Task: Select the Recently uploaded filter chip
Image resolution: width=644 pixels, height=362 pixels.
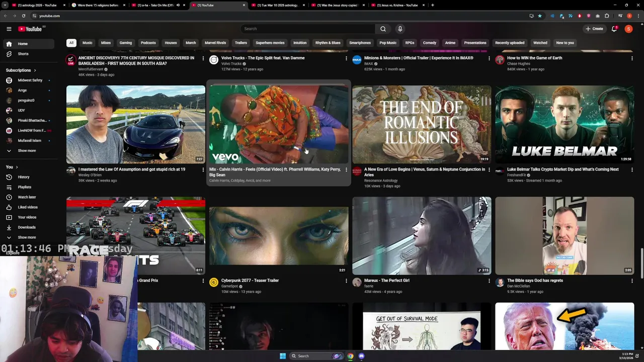Action: [510, 43]
